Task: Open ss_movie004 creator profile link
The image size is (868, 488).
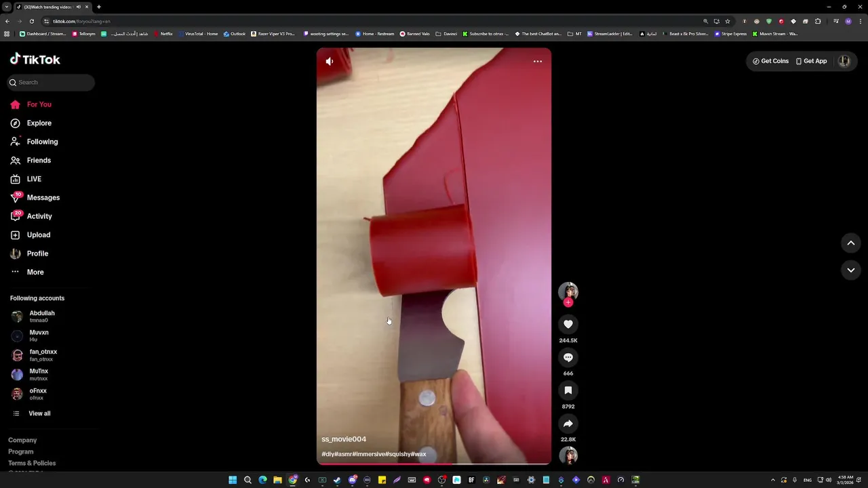Action: tap(344, 439)
